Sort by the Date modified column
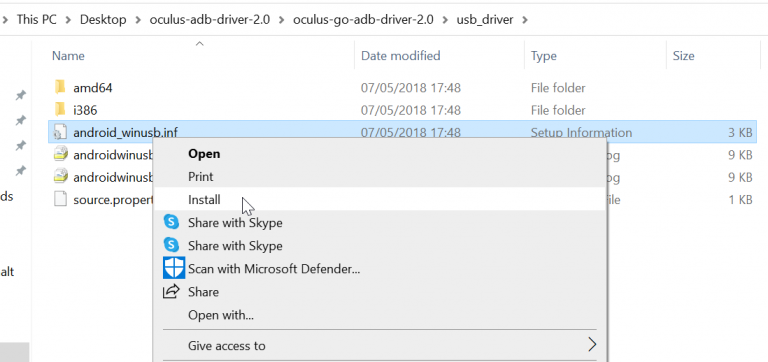Image resolution: width=768 pixels, height=362 pixels. tap(401, 56)
